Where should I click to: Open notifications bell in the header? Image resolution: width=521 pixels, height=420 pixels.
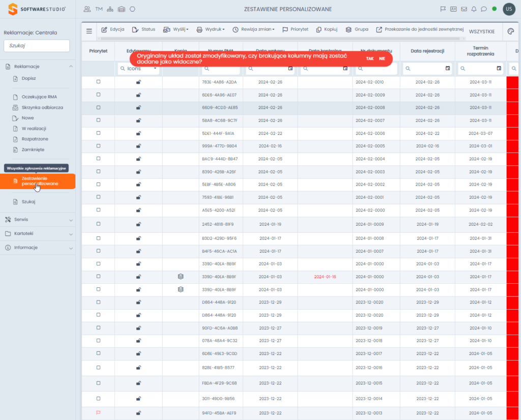[x=474, y=9]
